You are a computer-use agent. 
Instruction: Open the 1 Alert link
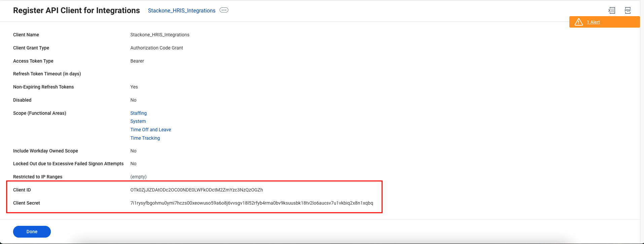click(593, 22)
